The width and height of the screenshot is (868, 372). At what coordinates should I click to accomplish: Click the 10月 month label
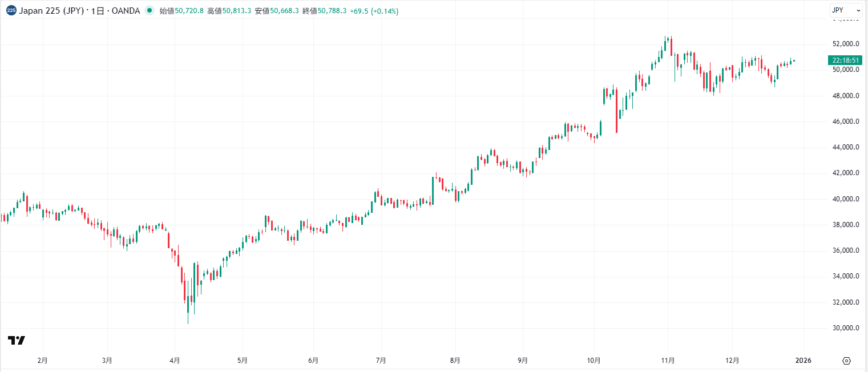point(595,360)
